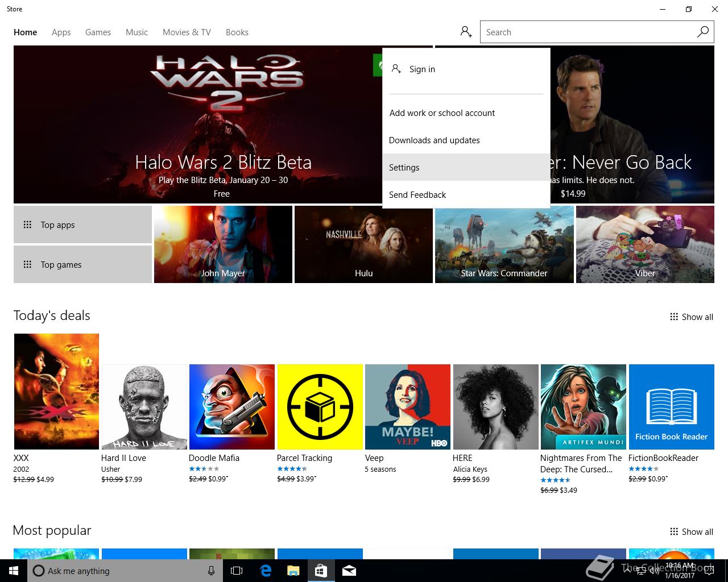Open the Parcel Tracking app icon
The height and width of the screenshot is (582, 728).
pyautogui.click(x=320, y=407)
